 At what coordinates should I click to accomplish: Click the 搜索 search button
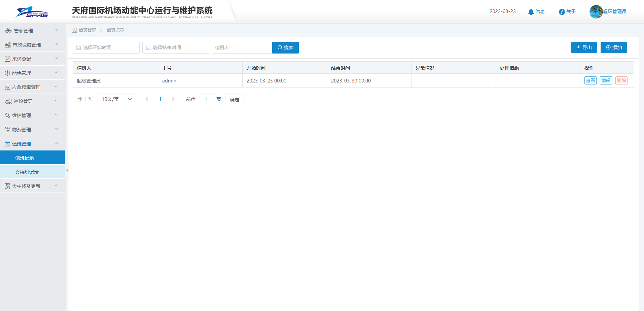point(285,47)
